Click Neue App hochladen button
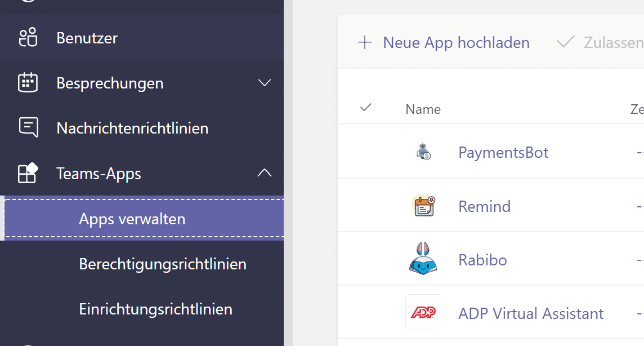 [x=444, y=42]
